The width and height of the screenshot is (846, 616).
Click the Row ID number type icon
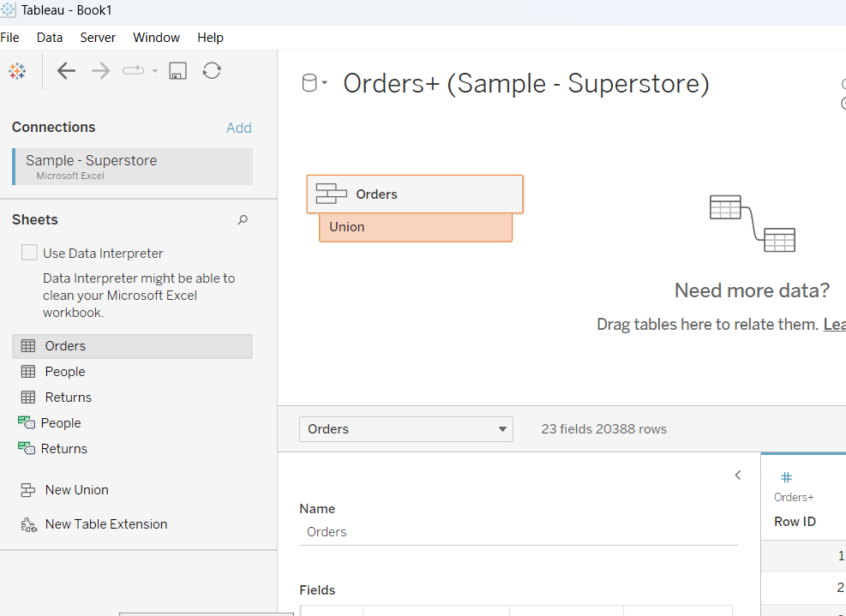point(786,477)
